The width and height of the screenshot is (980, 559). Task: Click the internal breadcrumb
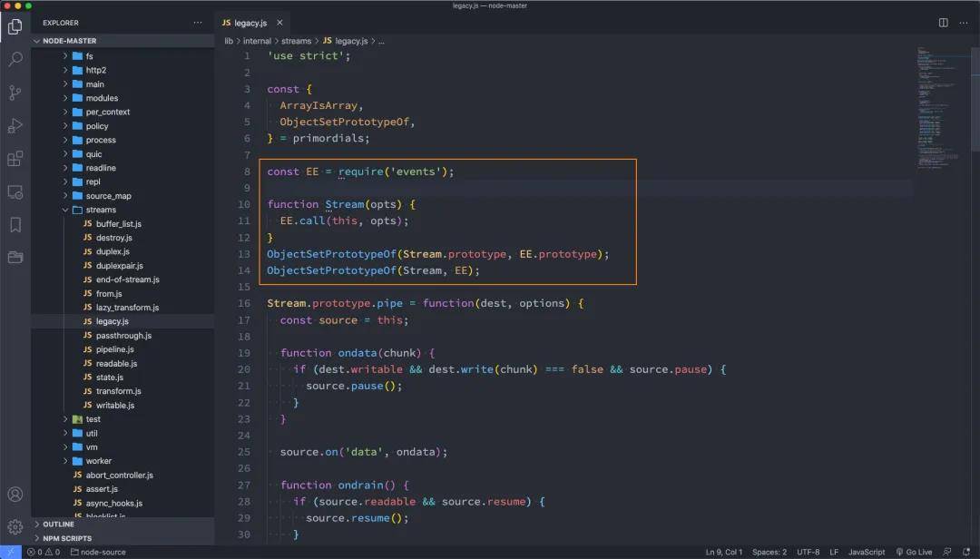tap(257, 41)
